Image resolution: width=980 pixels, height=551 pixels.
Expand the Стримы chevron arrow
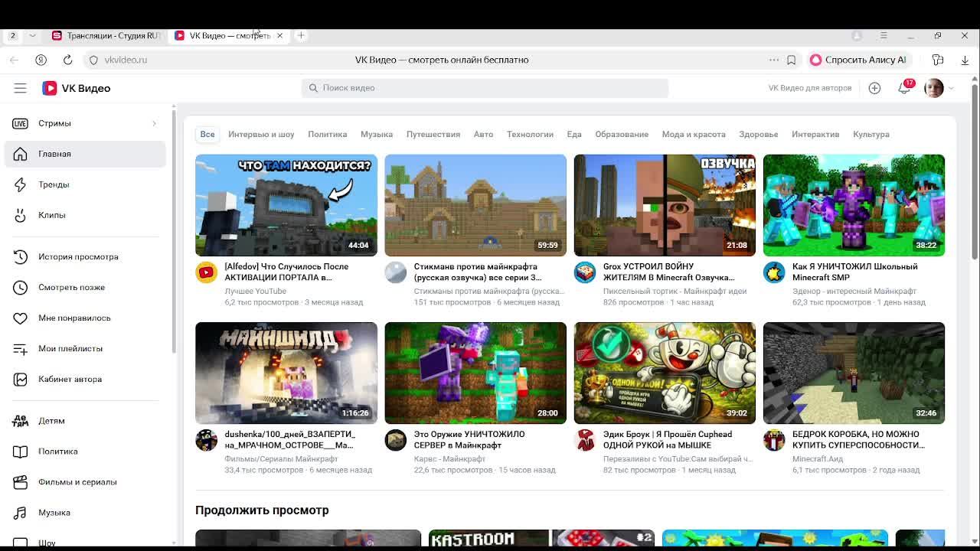154,123
